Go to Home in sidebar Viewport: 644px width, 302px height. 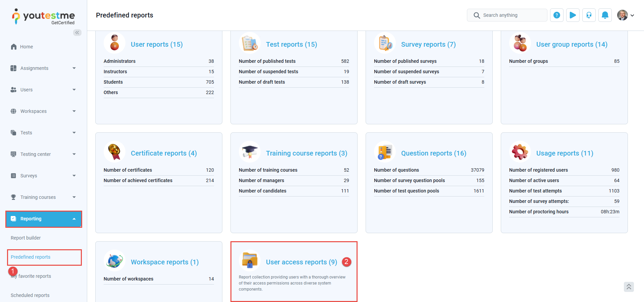pos(26,47)
